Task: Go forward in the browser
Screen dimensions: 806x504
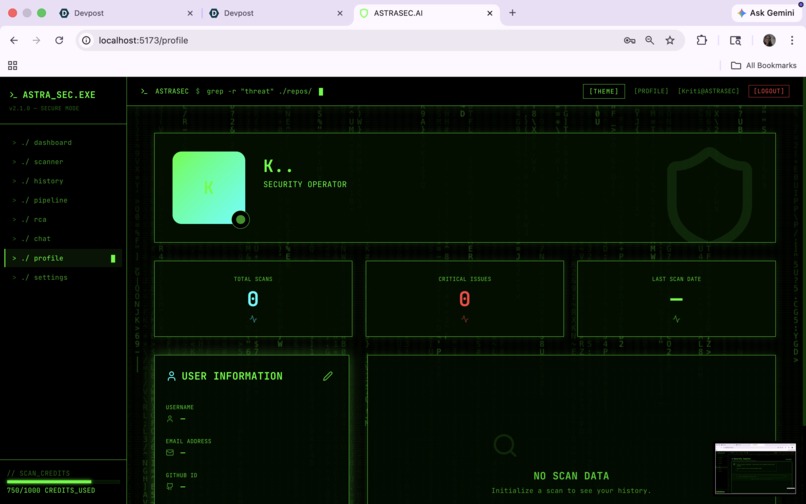Action: click(36, 40)
